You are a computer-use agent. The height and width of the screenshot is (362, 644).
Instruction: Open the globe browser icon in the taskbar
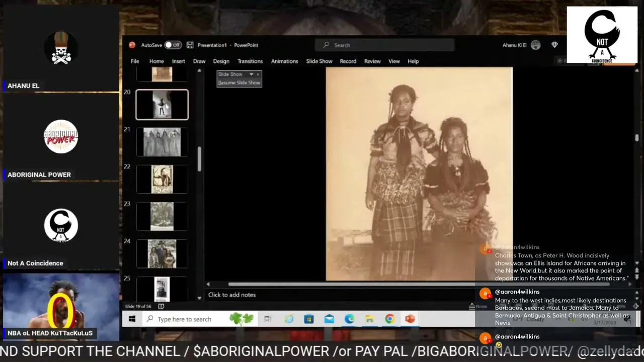[x=289, y=319]
